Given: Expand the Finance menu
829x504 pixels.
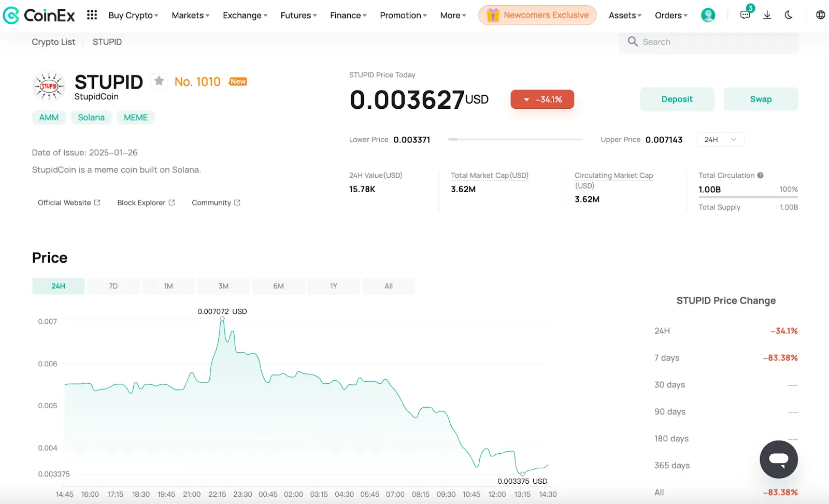Looking at the screenshot, I should 348,16.
